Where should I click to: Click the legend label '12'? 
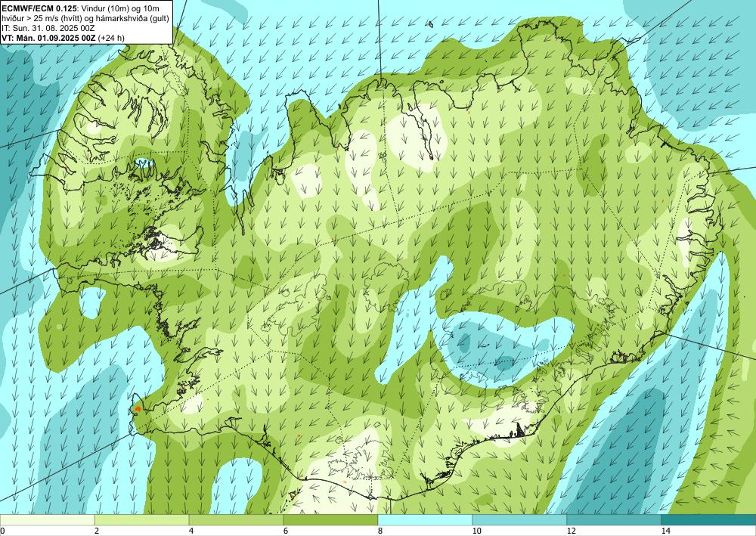571,531
